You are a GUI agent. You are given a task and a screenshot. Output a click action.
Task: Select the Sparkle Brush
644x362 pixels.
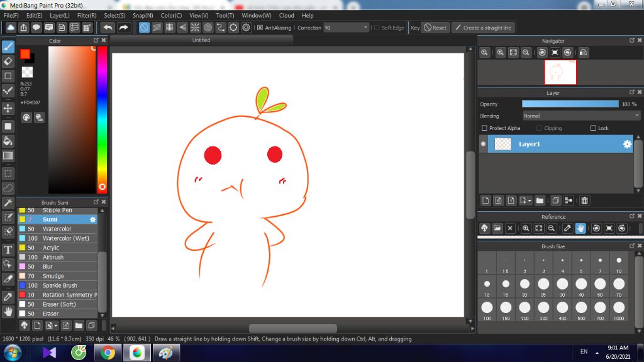point(58,286)
